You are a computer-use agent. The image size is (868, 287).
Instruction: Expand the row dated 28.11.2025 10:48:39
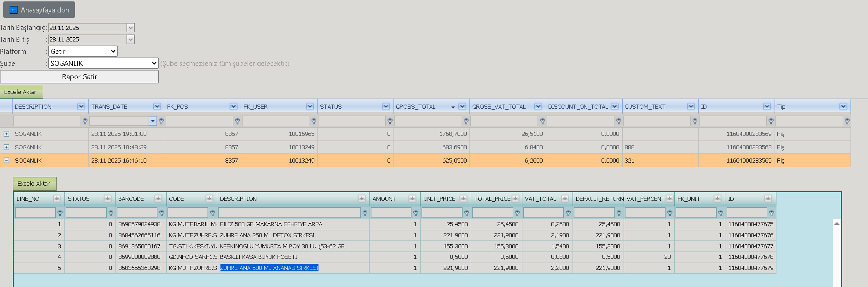pyautogui.click(x=6, y=147)
